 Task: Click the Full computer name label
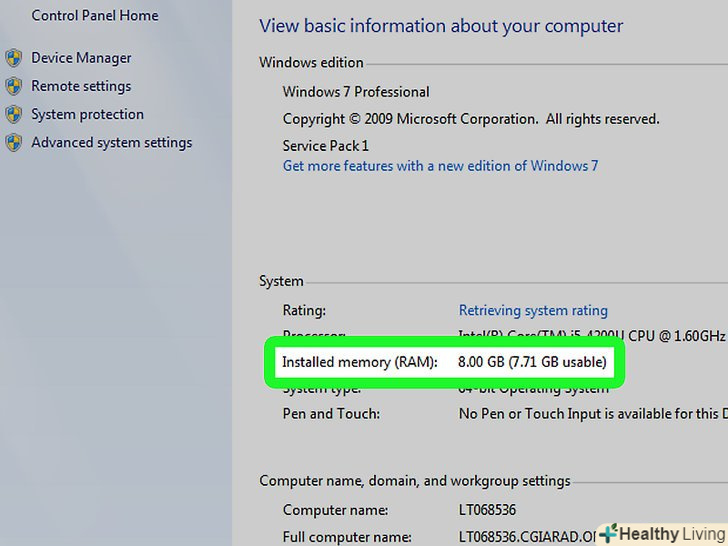point(347,537)
